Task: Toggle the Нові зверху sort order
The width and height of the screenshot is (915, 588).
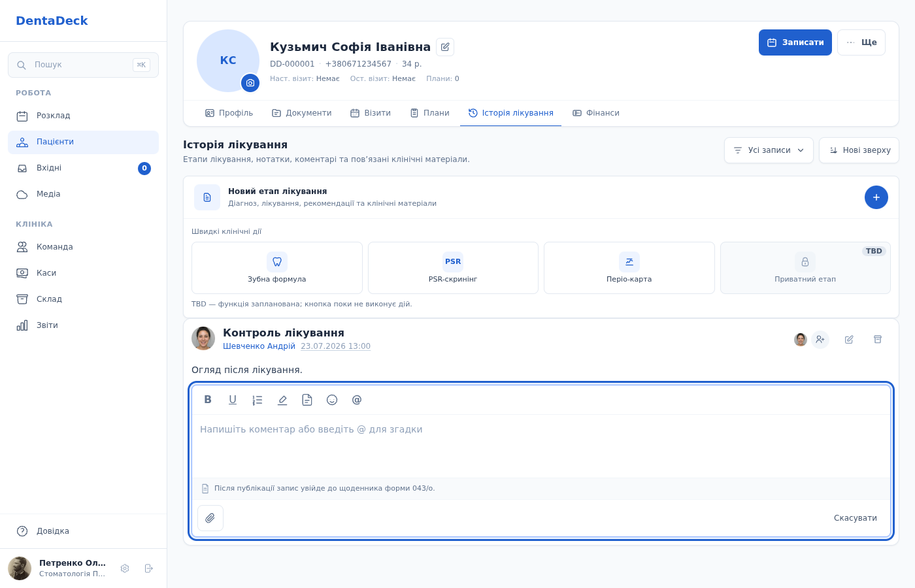Action: tap(859, 150)
